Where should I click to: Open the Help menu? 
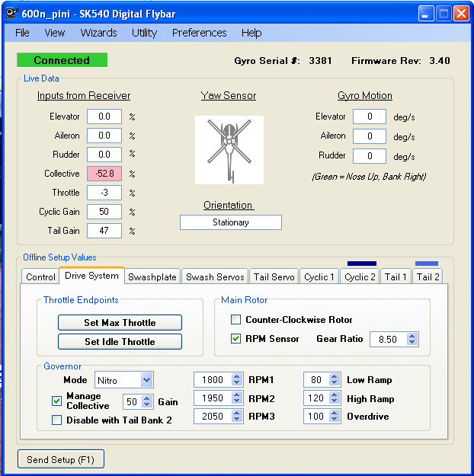pyautogui.click(x=251, y=33)
